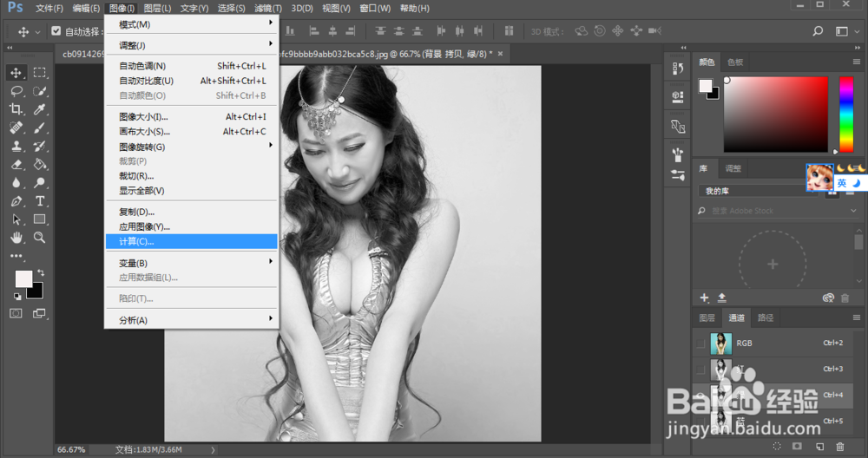
Task: Show the RGB channel visibility
Action: click(701, 343)
